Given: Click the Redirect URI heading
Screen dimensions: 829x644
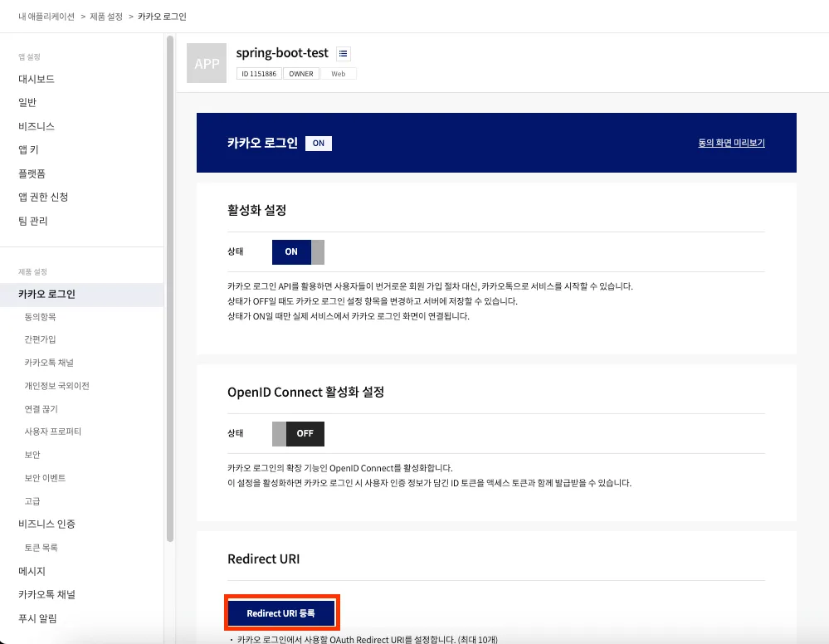Looking at the screenshot, I should click(x=263, y=559).
